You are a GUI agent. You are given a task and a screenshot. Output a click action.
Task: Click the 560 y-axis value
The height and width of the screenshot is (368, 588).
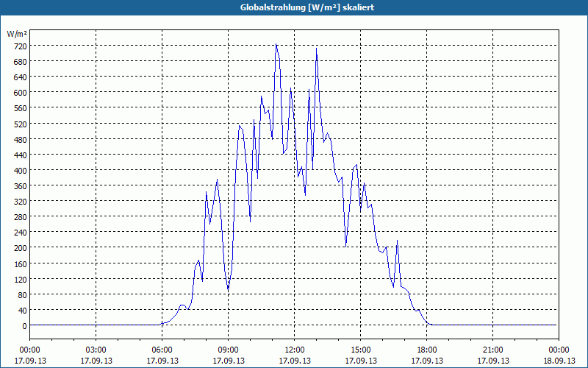(x=21, y=108)
